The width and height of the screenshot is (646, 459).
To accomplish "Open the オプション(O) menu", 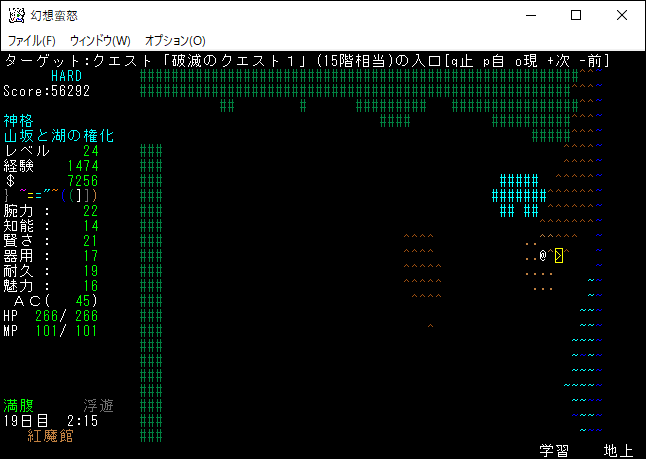I will point(175,41).
